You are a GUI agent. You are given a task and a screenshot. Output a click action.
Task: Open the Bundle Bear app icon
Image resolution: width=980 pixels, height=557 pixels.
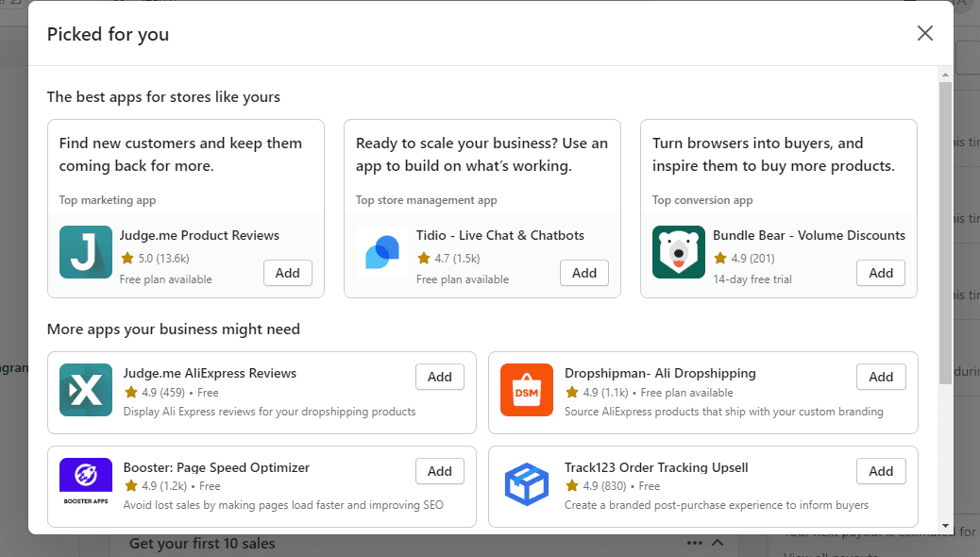point(679,252)
